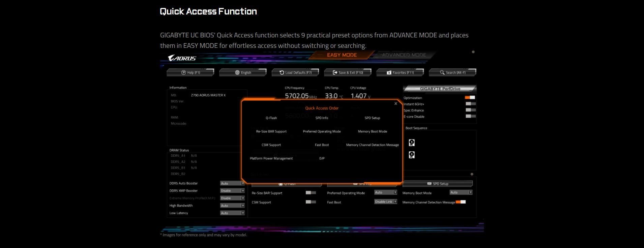Enable the Instant 6GHz+ switch
Viewport: 644px width, 248px height.
click(471, 104)
